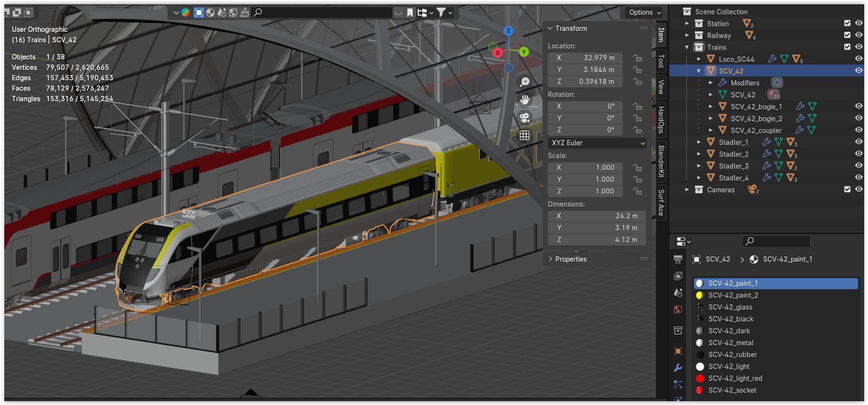The width and height of the screenshot is (868, 405).
Task: Expand the SCV_42_bogie_1 child item
Action: pos(710,106)
